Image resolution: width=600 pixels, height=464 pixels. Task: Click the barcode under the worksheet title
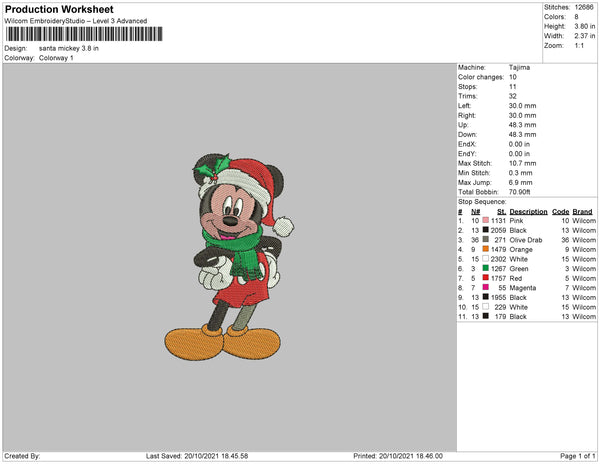[x=84, y=34]
